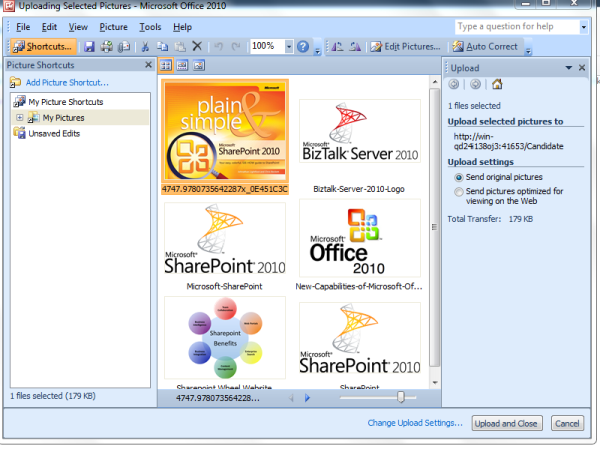
Task: Close the Upload task pane
Action: pyautogui.click(x=582, y=68)
